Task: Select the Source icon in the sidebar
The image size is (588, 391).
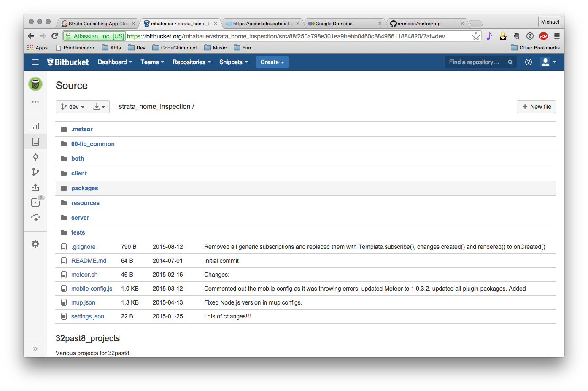Action: point(35,142)
